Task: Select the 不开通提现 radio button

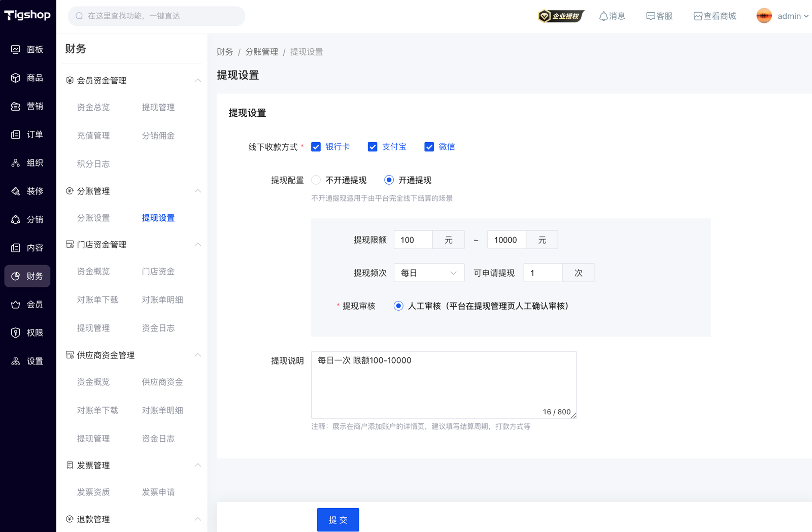Action: pyautogui.click(x=316, y=180)
